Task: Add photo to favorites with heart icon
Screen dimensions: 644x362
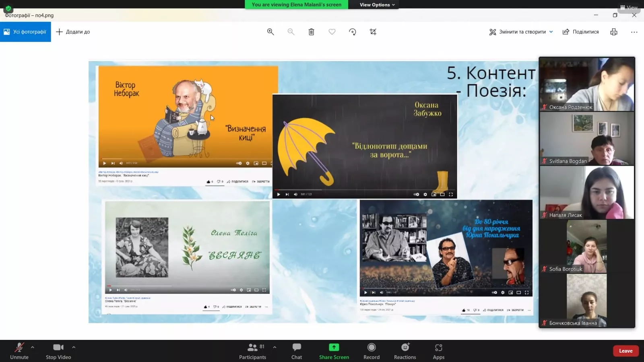Action: click(332, 32)
